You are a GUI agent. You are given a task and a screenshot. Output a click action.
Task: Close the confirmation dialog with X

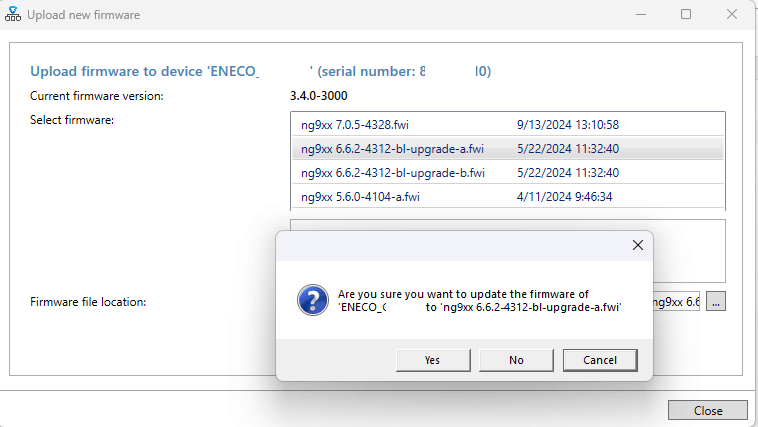click(637, 245)
